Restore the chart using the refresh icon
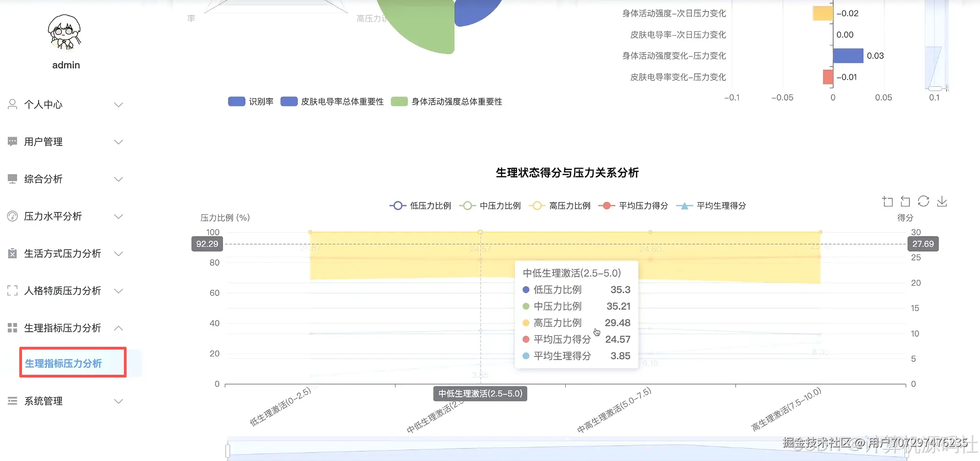This screenshot has height=461, width=980. [x=924, y=201]
